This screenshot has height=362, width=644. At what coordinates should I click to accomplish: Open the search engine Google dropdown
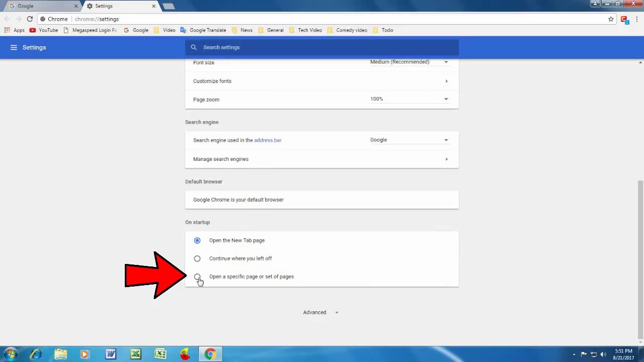[410, 140]
